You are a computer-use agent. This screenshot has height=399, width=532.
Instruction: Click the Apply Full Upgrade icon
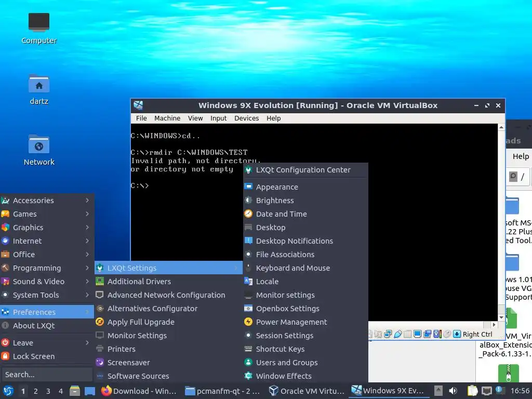[x=100, y=322]
